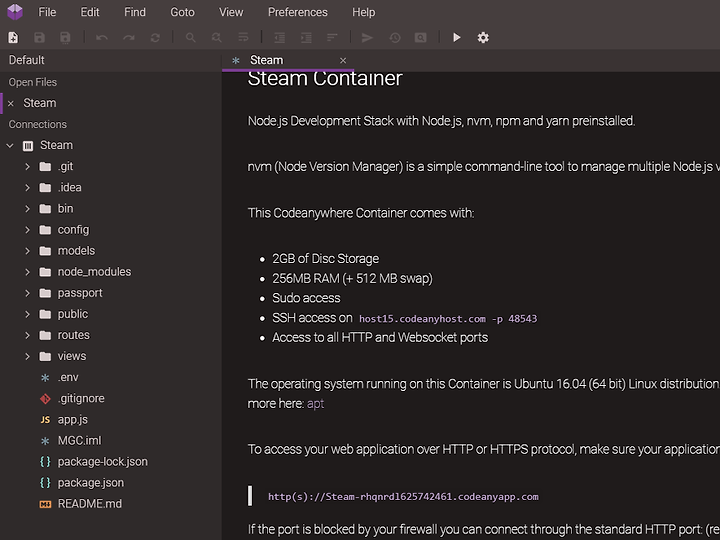This screenshot has width=720, height=540.
Task: Expand the public folder
Action: pos(27,314)
